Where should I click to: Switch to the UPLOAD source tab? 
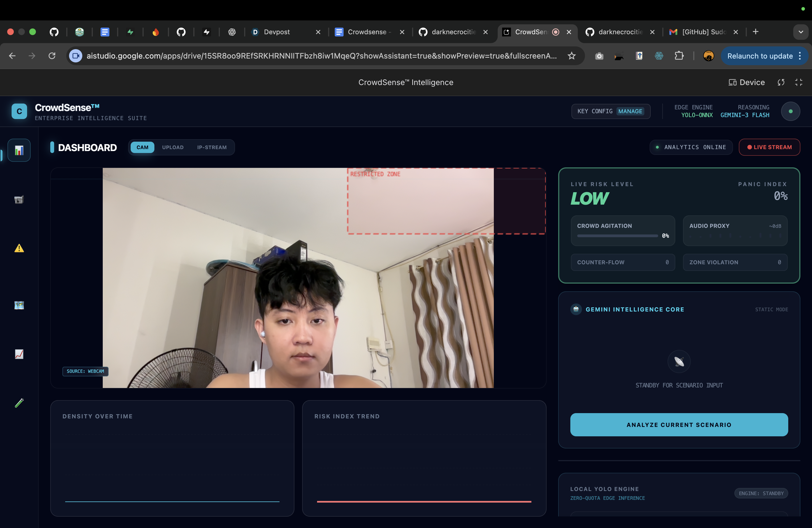tap(173, 147)
